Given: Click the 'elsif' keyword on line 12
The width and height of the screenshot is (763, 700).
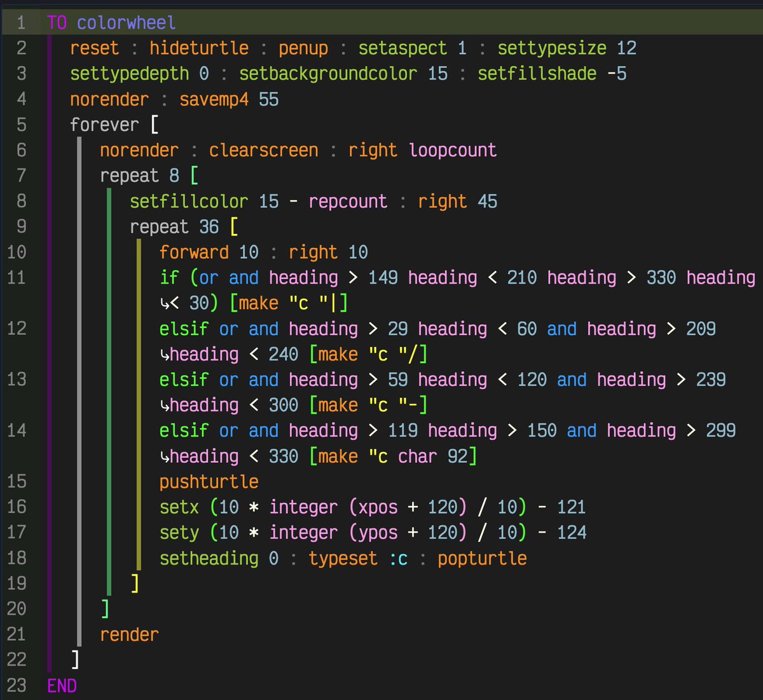Looking at the screenshot, I should 184,329.
